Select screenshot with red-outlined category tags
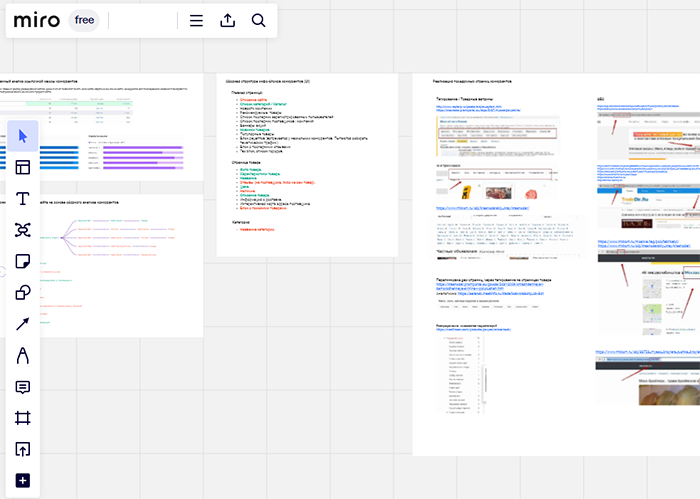 498,134
